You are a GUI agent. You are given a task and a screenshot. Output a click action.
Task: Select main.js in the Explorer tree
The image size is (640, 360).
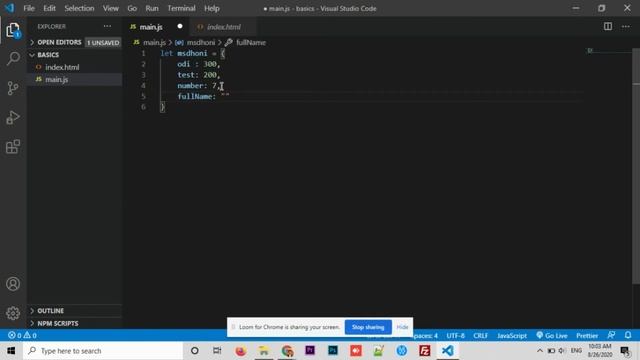click(x=75, y=79)
